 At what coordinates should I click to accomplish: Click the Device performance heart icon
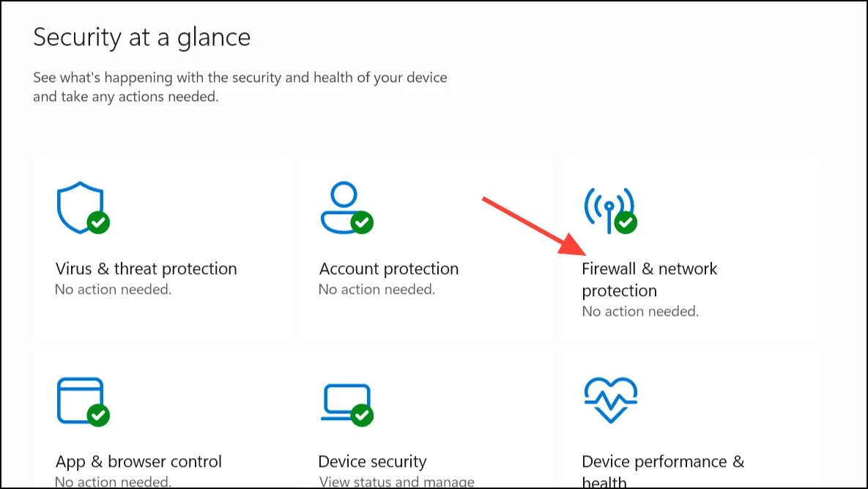(x=611, y=400)
